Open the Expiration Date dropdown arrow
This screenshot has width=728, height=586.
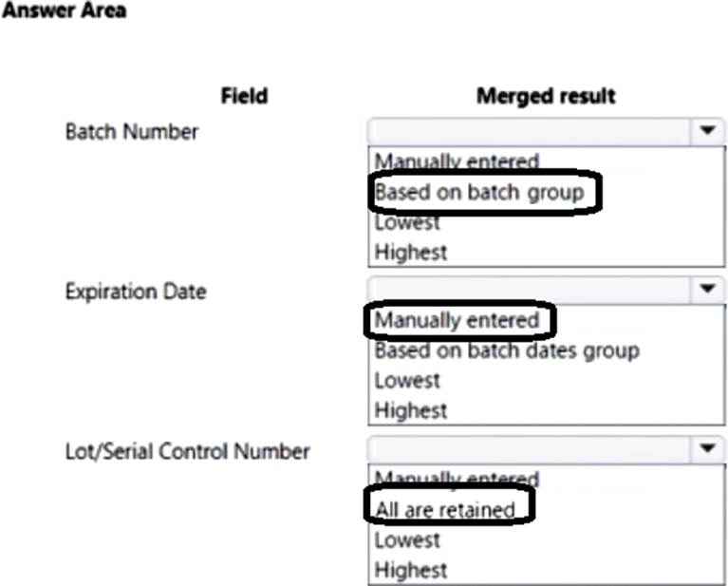[x=707, y=290]
